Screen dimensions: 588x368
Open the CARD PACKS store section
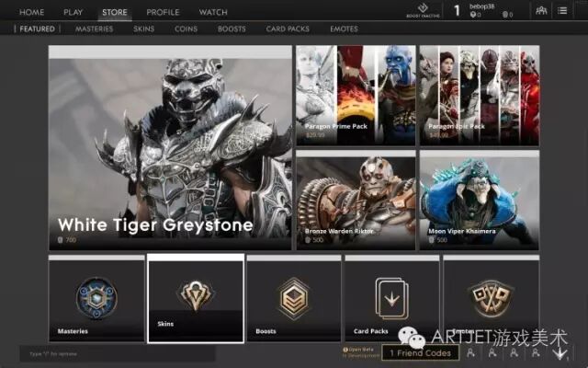pos(288,29)
